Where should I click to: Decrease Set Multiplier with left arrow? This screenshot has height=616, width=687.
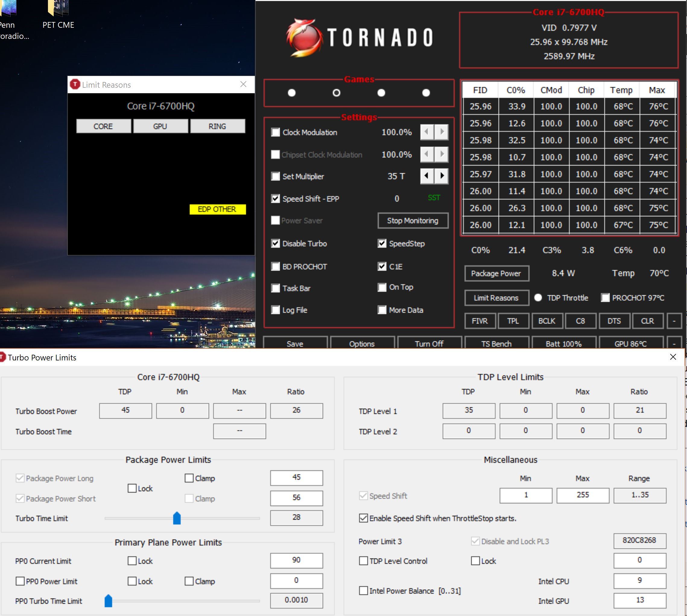tap(427, 176)
